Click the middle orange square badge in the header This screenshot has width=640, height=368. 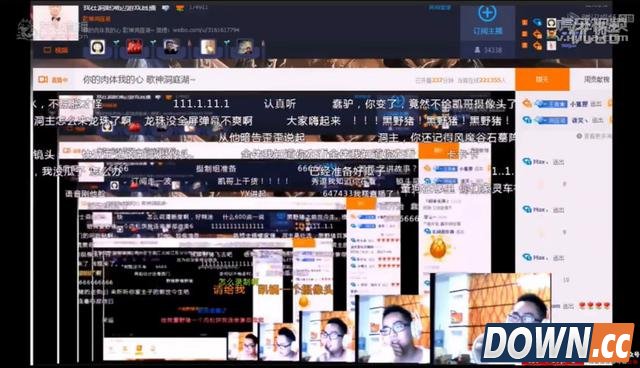525,34
